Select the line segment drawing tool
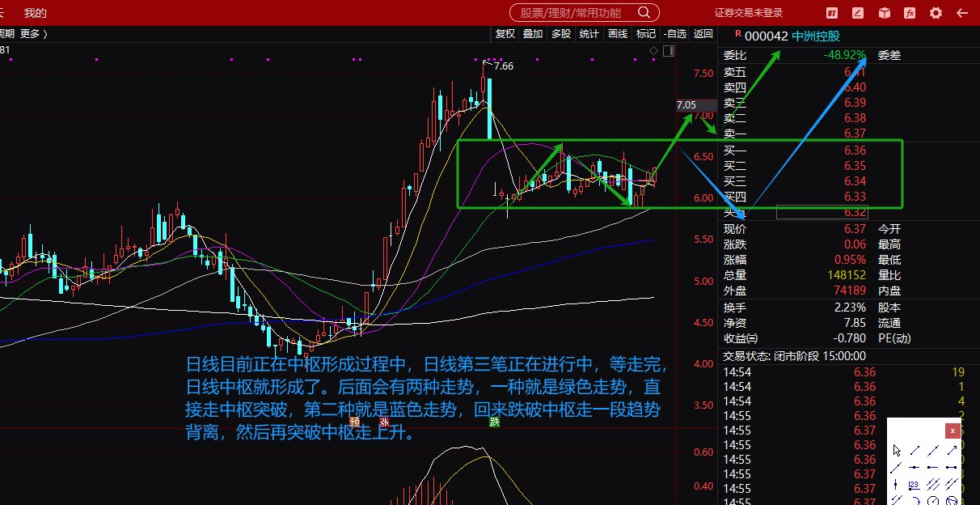Viewport: 980px width, 505px height. [915, 451]
